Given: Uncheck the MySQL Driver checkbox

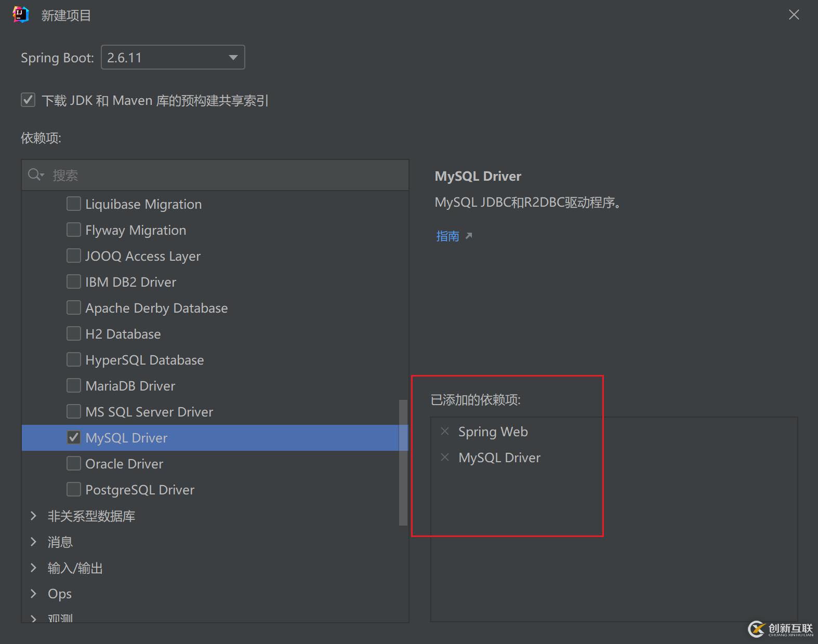Looking at the screenshot, I should pos(74,437).
